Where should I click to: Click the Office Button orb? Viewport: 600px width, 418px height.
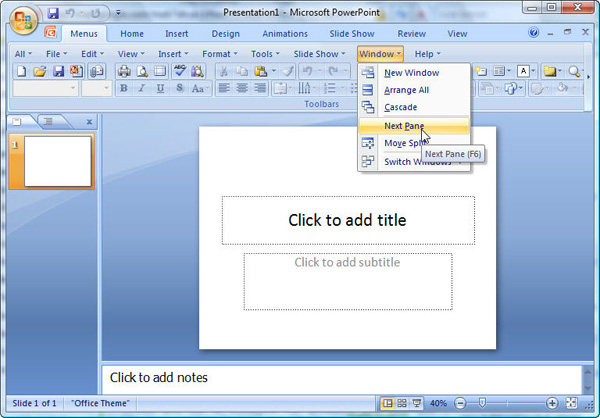point(23,21)
